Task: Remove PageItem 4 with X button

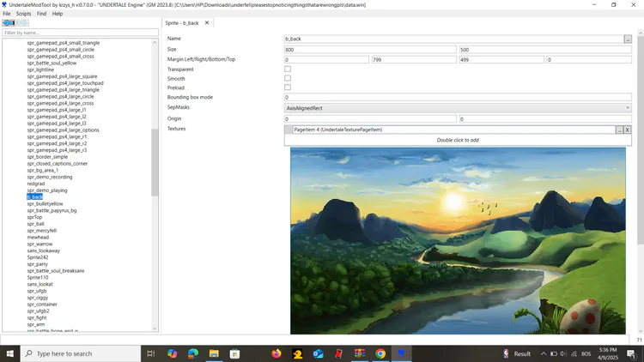Action: 627,130
